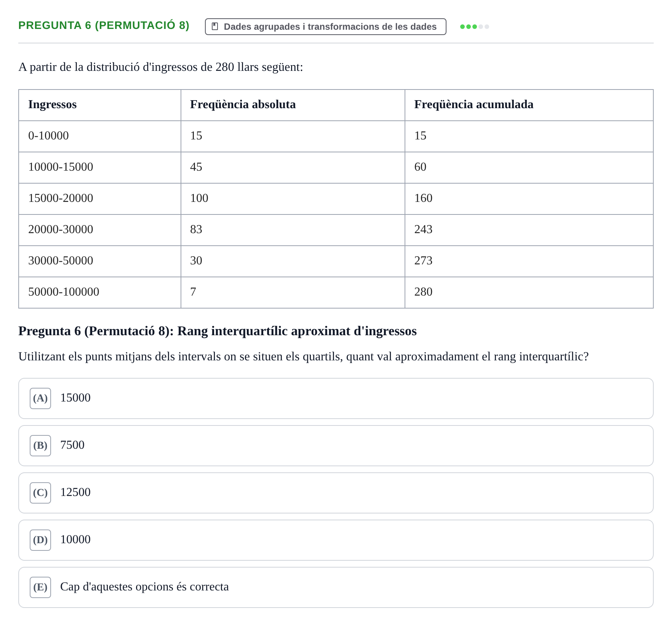Click cumulative frequency value 60
Viewport: 672px width, 627px height.
coord(529,168)
